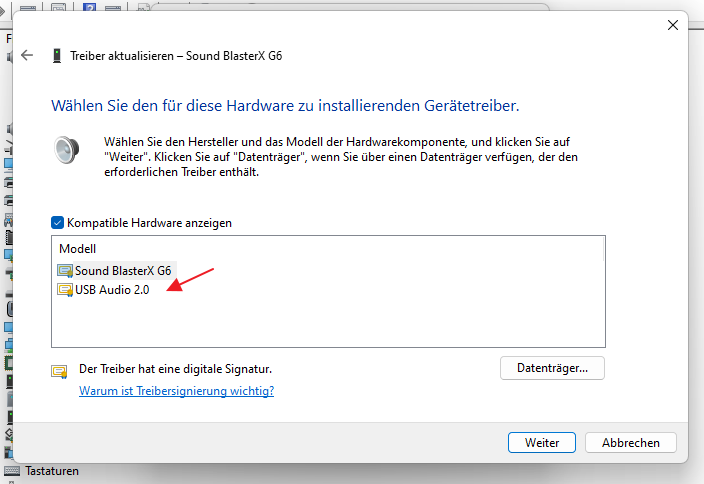Click the back arrow in the driver dialog

pyautogui.click(x=27, y=55)
